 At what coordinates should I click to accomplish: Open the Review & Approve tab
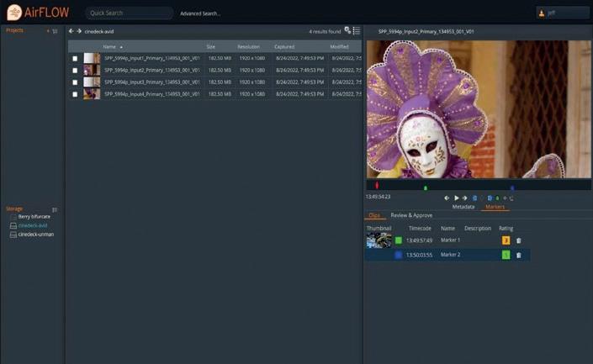point(411,215)
